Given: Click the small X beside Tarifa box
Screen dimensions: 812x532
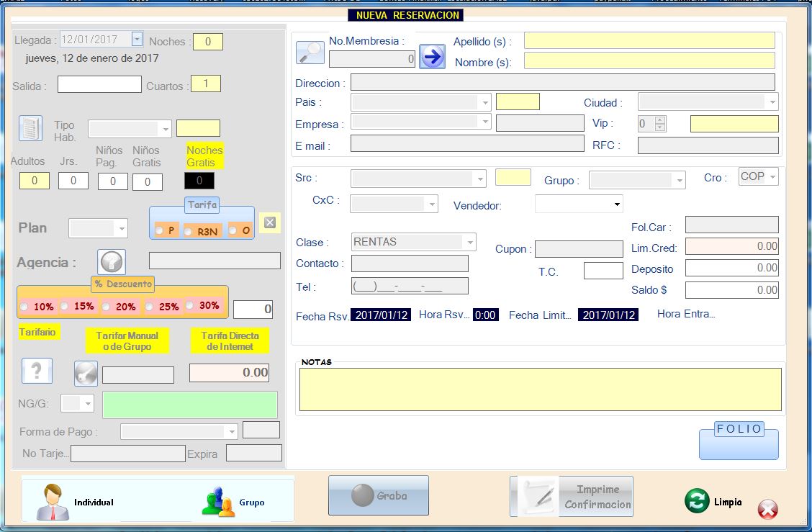Looking at the screenshot, I should pyautogui.click(x=270, y=222).
